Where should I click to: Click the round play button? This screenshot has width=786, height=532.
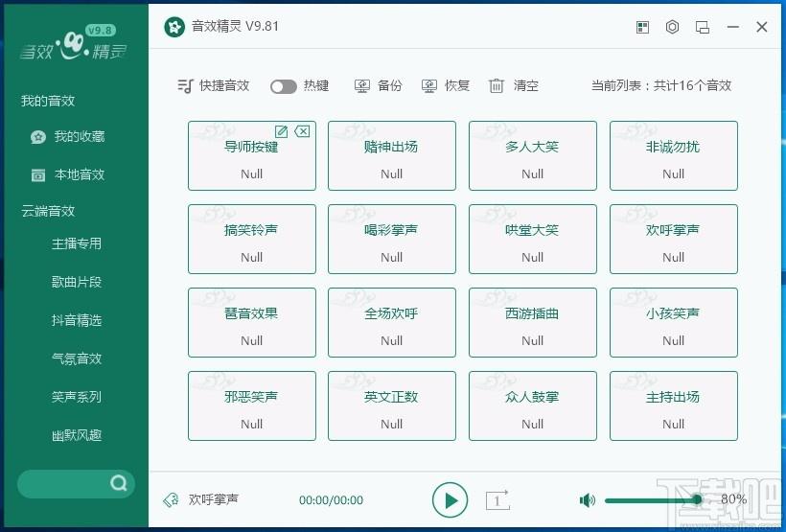pyautogui.click(x=450, y=500)
